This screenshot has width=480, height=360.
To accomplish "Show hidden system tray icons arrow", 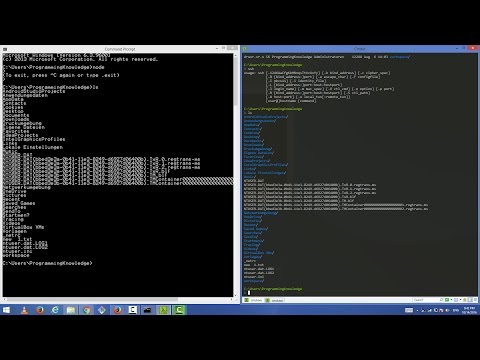I will coord(417,310).
